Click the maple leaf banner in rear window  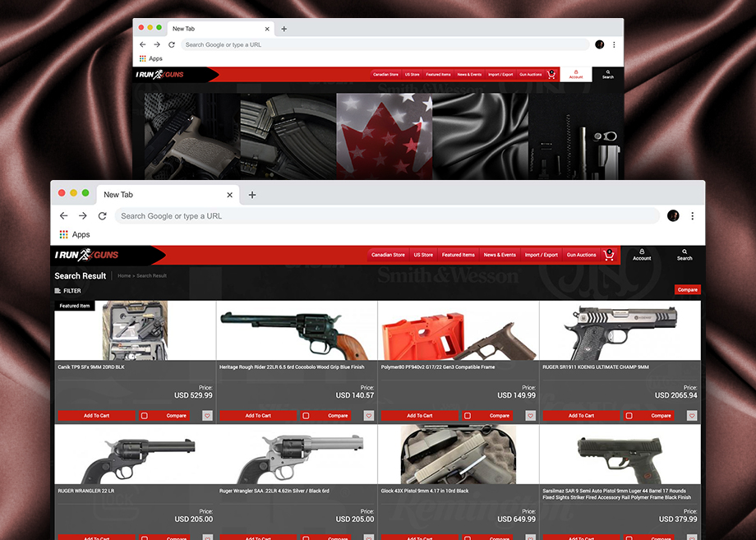(385, 136)
